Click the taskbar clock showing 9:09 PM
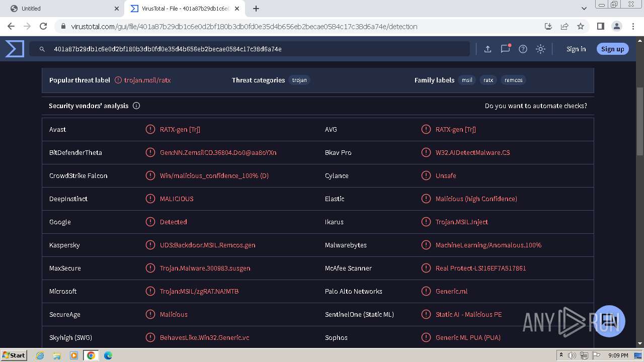The height and width of the screenshot is (362, 644). (618, 355)
